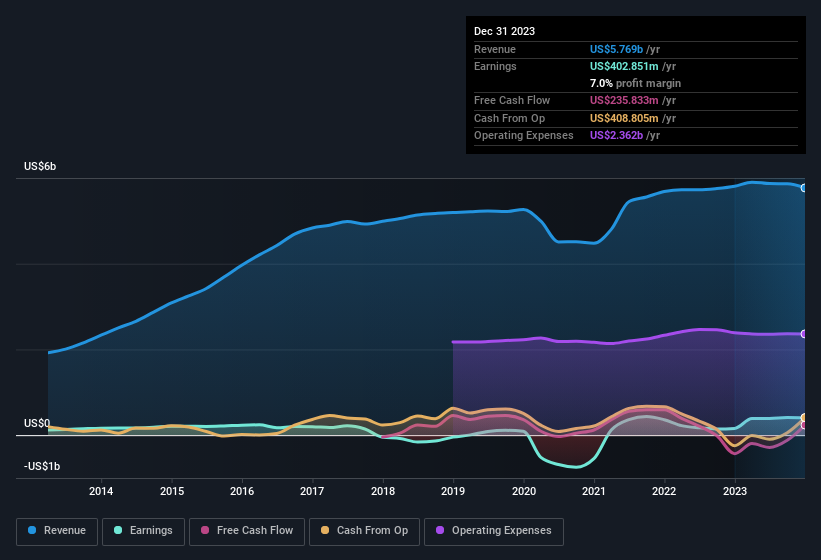The image size is (821, 560).
Task: Click the blue Revenue line end-point marker
Action: tap(804, 188)
